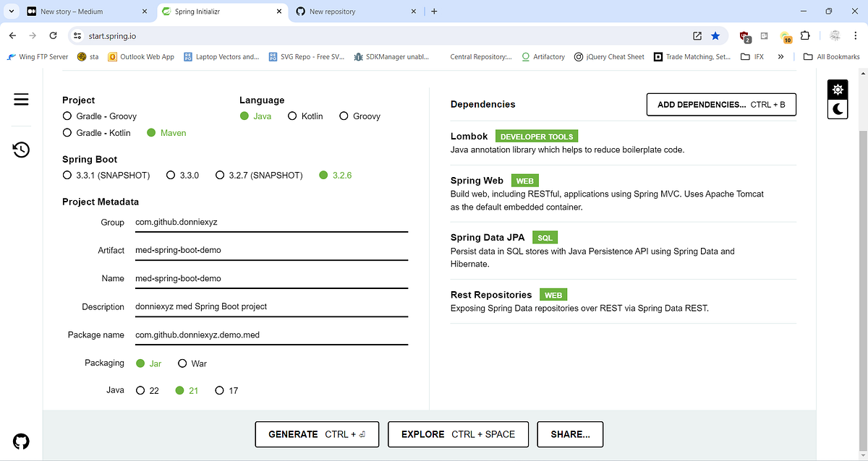868x461 pixels.
Task: Choose War packaging
Action: tap(182, 363)
